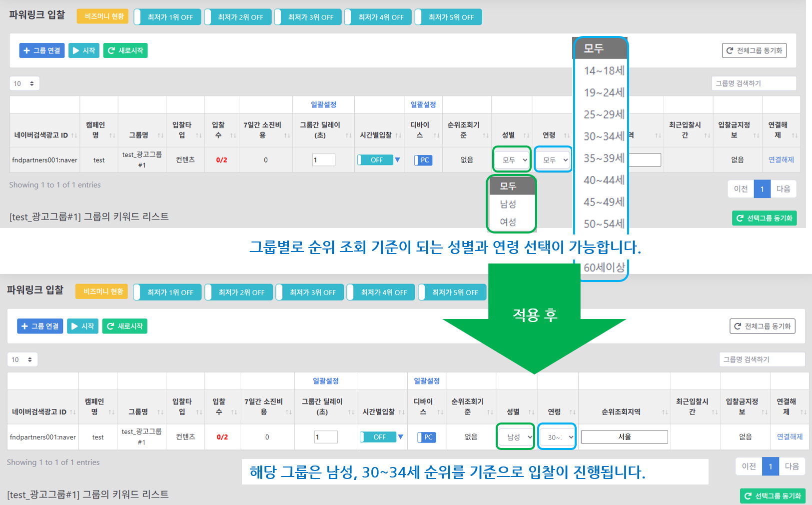Click 선택그룹 동기화 sync button in upper panel
Image resolution: width=812 pixels, height=505 pixels.
click(x=764, y=218)
